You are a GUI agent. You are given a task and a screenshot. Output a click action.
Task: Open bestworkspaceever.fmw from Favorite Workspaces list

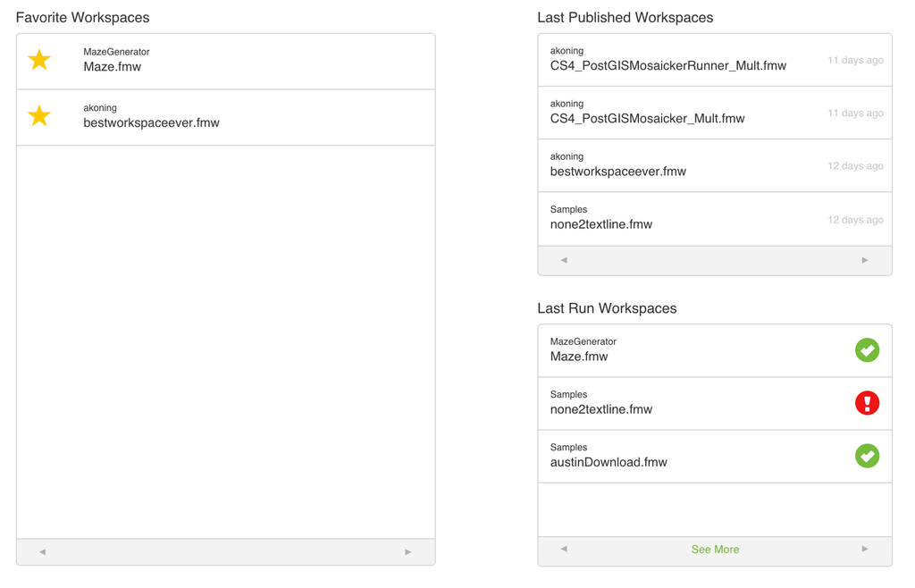151,123
